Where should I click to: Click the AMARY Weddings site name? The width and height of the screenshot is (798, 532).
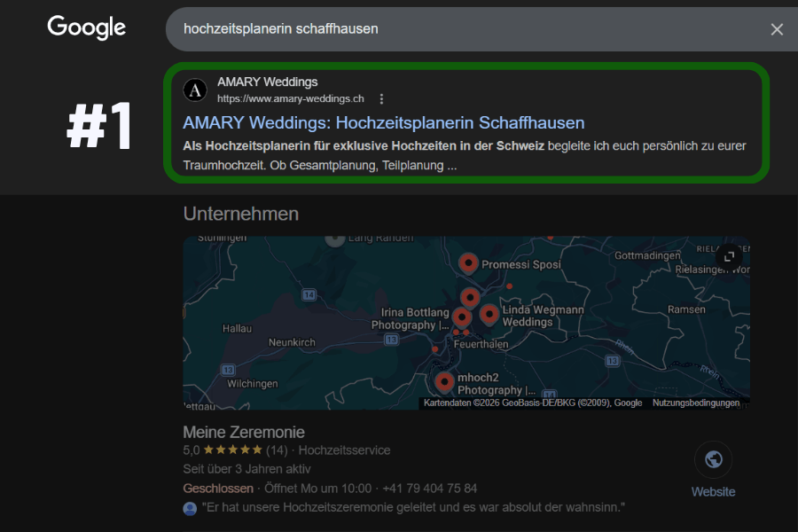(267, 82)
